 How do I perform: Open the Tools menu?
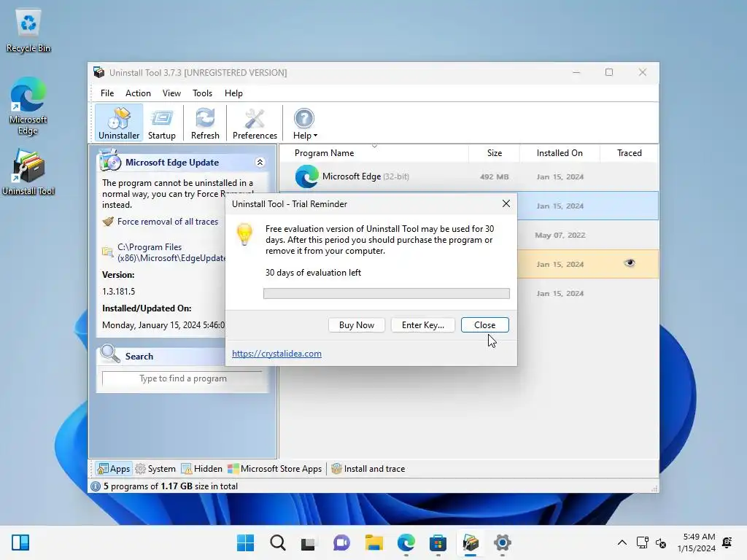203,93
